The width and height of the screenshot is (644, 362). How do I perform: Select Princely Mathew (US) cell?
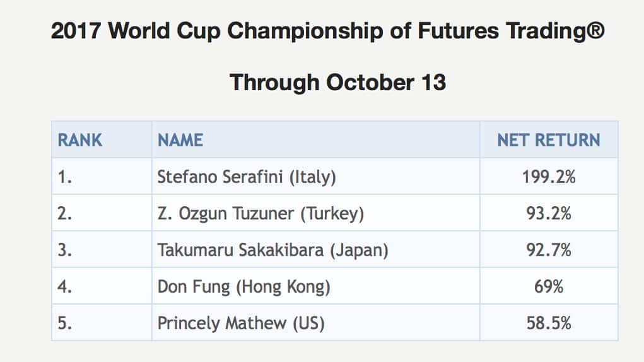(240, 324)
